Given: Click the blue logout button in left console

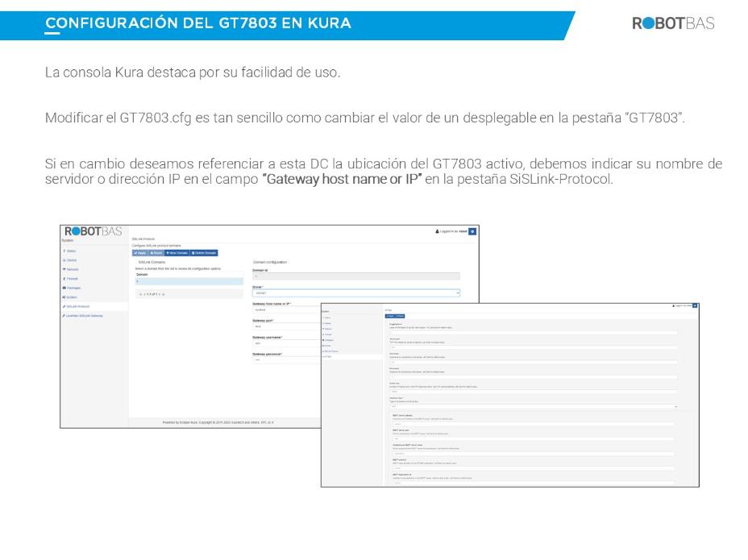Looking at the screenshot, I should 472,231.
